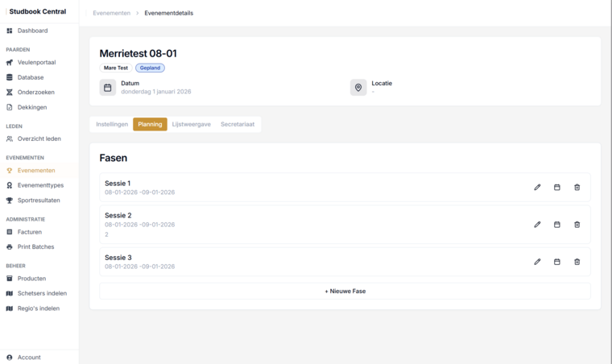Click the date donderdag 1 januari 2026

coord(156,92)
